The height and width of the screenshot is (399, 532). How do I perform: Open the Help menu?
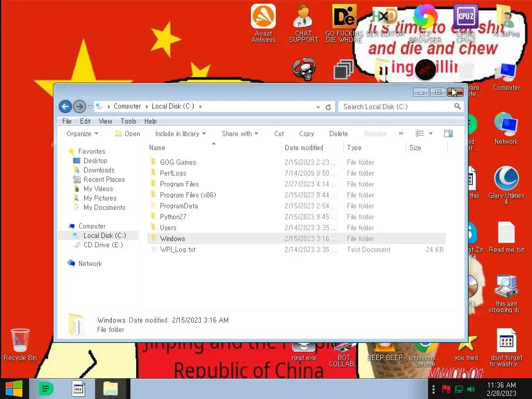(x=150, y=121)
